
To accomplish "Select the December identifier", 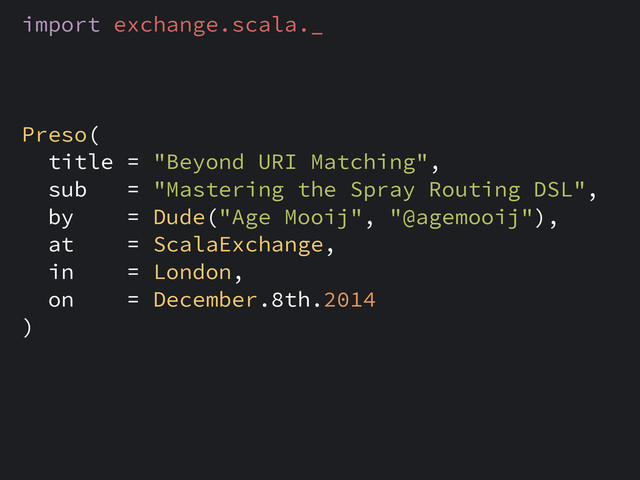I will click(x=205, y=300).
